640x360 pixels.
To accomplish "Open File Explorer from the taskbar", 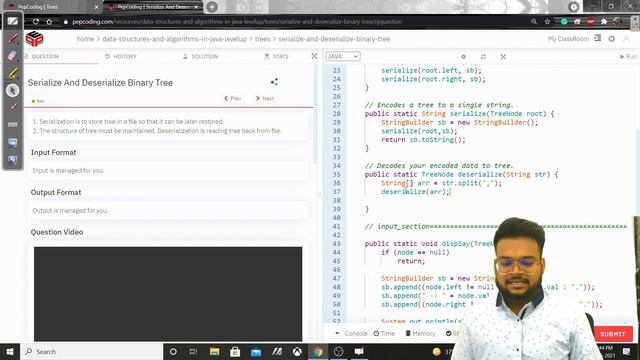I will click(214, 351).
